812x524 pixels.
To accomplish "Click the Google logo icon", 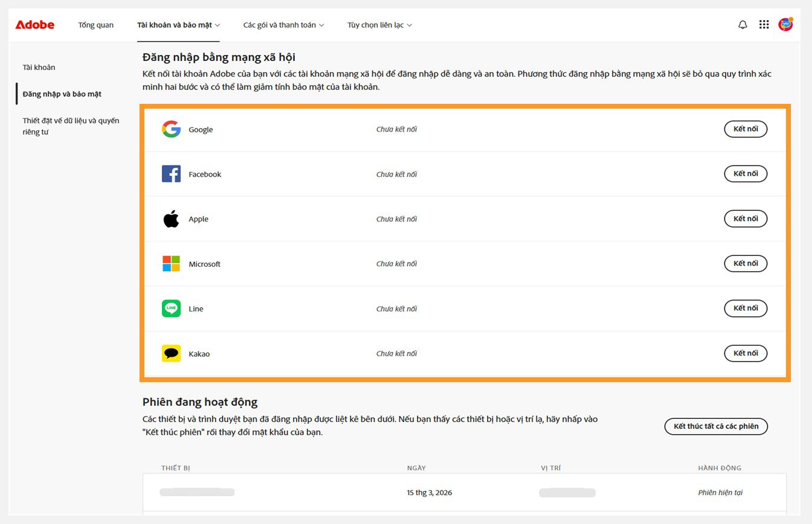I will (171, 129).
